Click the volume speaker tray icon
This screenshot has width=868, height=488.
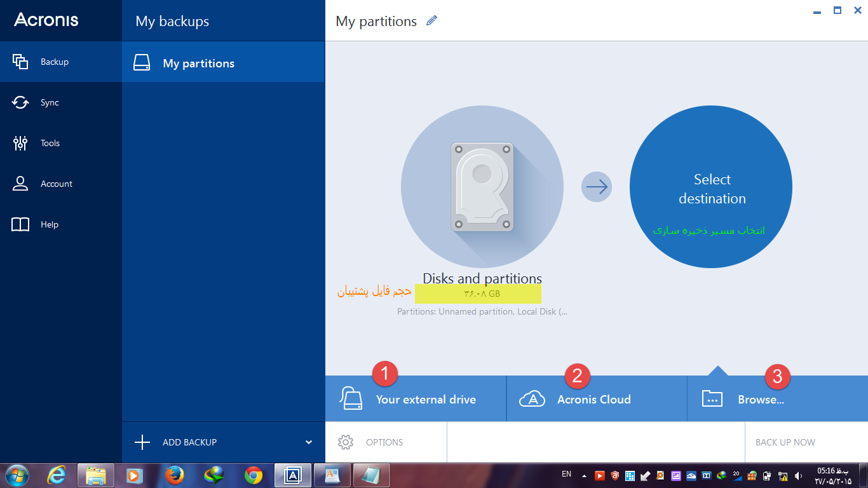[x=798, y=475]
